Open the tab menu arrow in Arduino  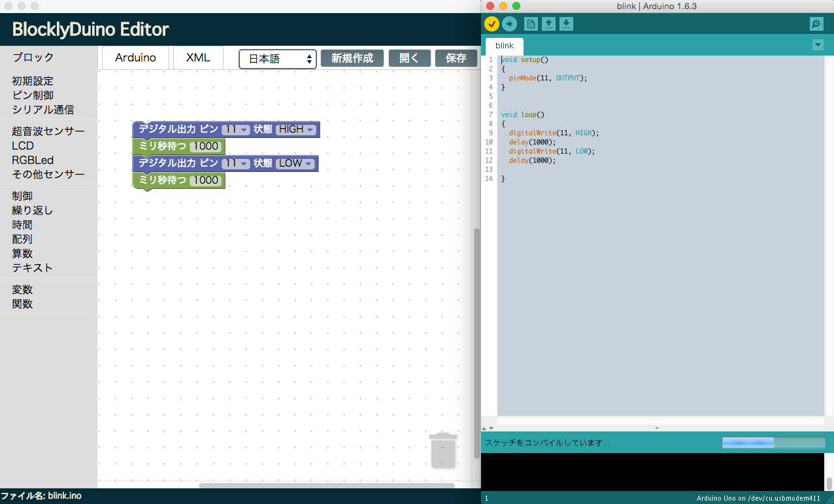click(818, 44)
